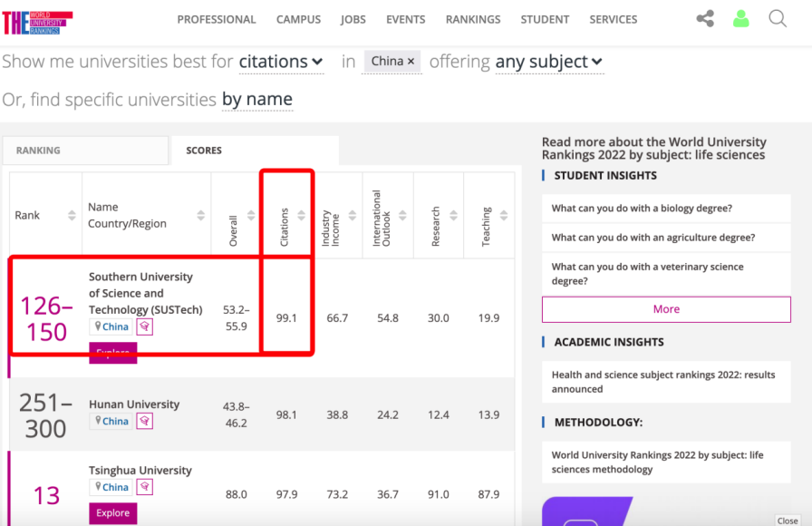
Task: Open the Tsinghua University link
Action: (x=140, y=470)
